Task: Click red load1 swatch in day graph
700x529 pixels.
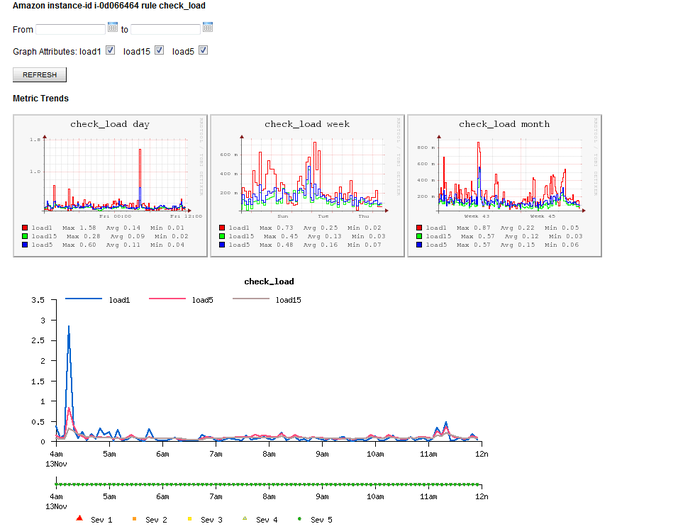Action: pyautogui.click(x=25, y=228)
